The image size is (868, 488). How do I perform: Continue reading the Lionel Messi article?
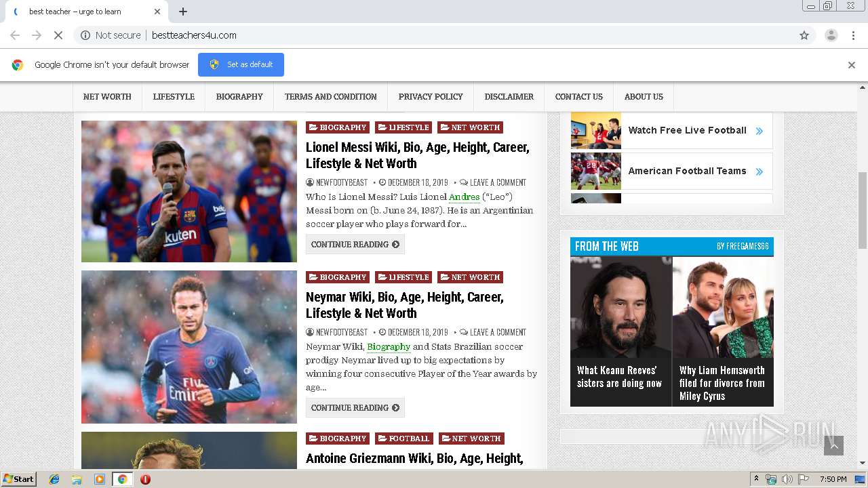355,245
